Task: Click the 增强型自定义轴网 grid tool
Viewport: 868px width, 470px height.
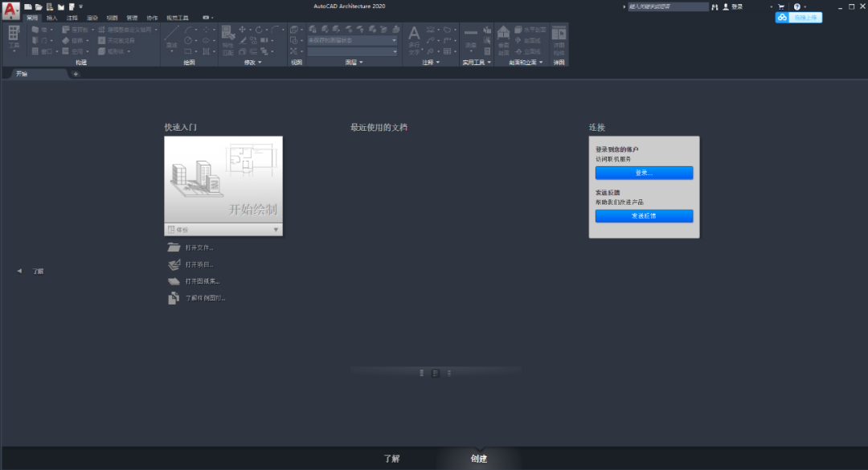Action: point(125,30)
